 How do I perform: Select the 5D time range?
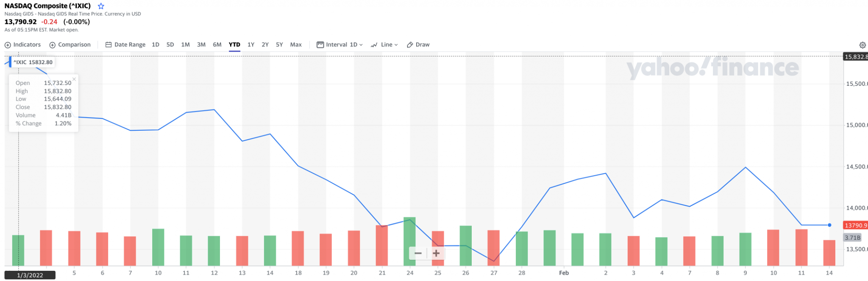(x=170, y=45)
